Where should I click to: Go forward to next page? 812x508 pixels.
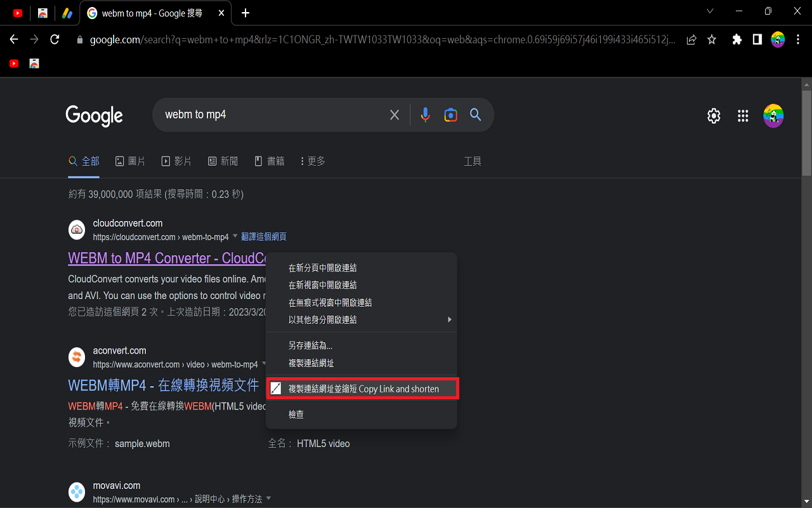click(x=34, y=39)
